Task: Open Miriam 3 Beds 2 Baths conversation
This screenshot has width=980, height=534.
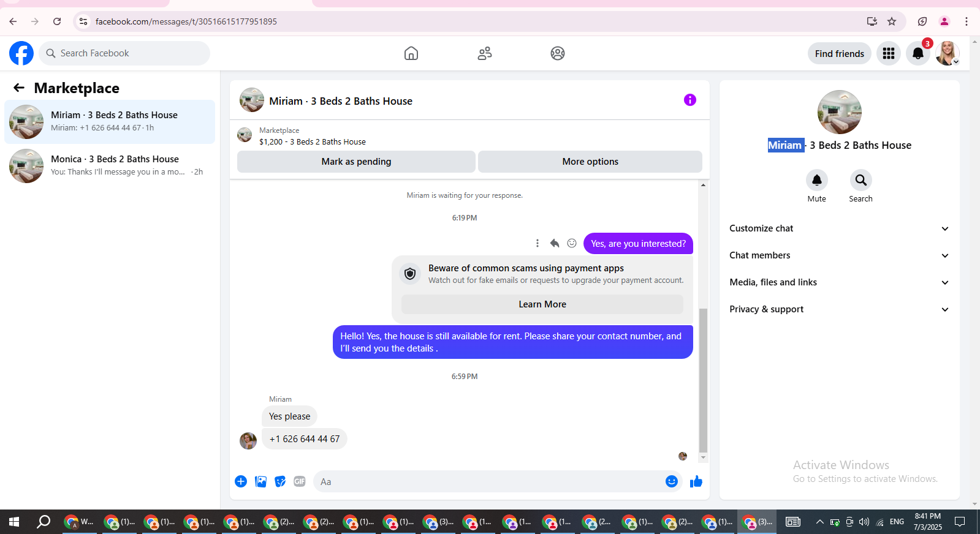Action: (x=110, y=122)
